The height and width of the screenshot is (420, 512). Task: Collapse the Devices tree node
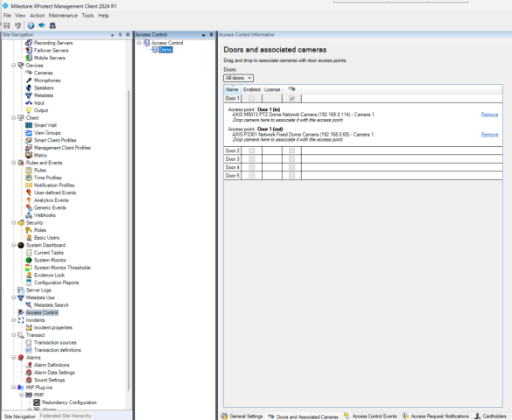coord(14,66)
